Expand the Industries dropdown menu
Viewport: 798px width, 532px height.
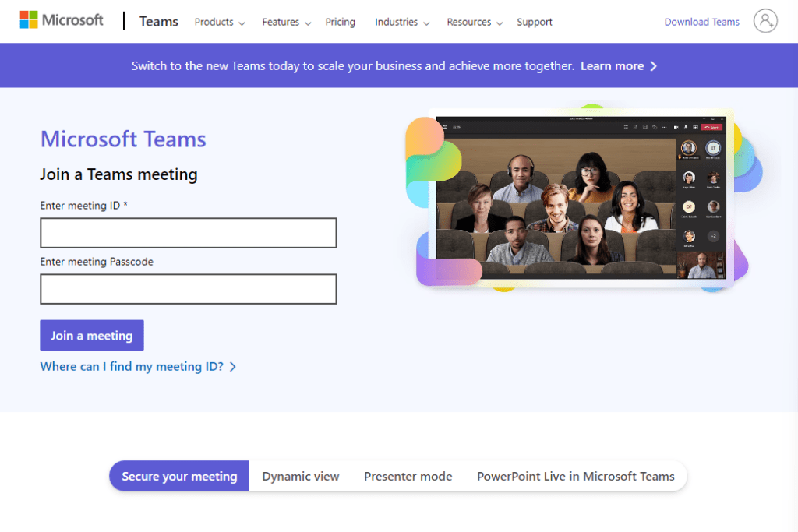402,22
